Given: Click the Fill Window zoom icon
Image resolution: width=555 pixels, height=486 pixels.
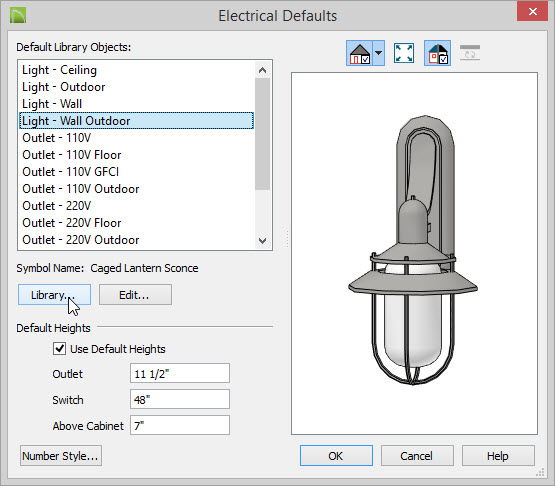Looking at the screenshot, I should tap(404, 53).
